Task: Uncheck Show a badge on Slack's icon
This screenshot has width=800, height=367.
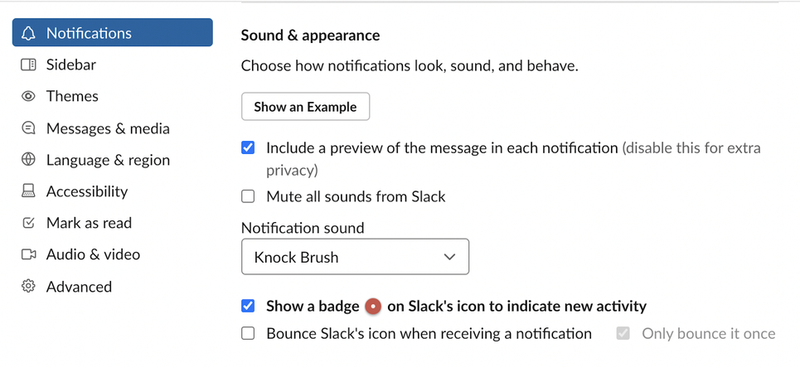Action: click(248, 306)
